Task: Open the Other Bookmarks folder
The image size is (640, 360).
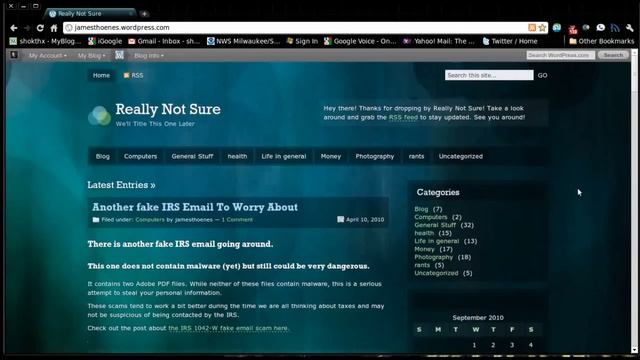Action: pos(602,41)
